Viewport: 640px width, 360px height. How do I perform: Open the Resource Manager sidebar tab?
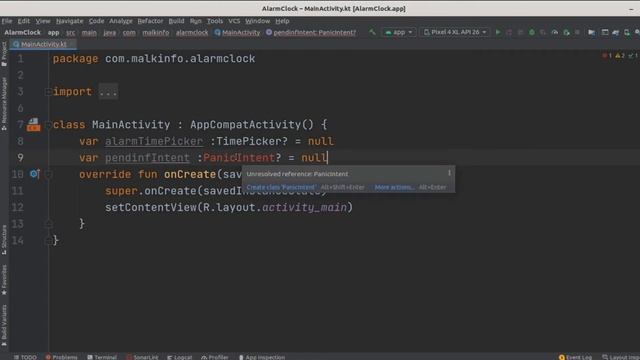point(4,104)
